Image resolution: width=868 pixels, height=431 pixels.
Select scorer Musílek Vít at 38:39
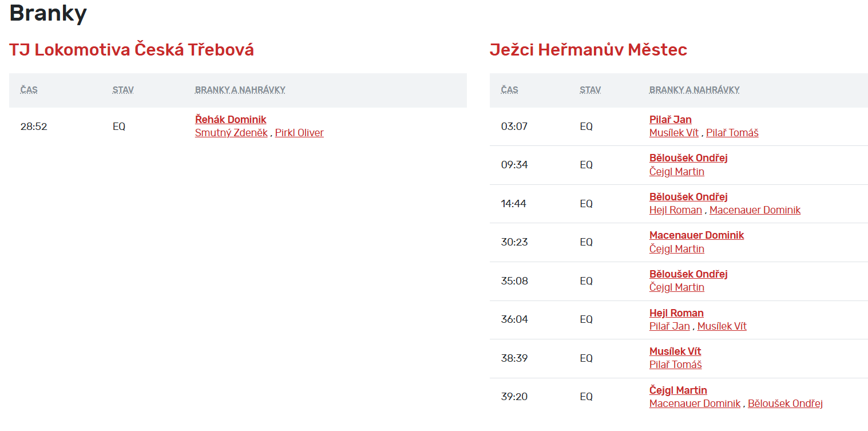675,351
